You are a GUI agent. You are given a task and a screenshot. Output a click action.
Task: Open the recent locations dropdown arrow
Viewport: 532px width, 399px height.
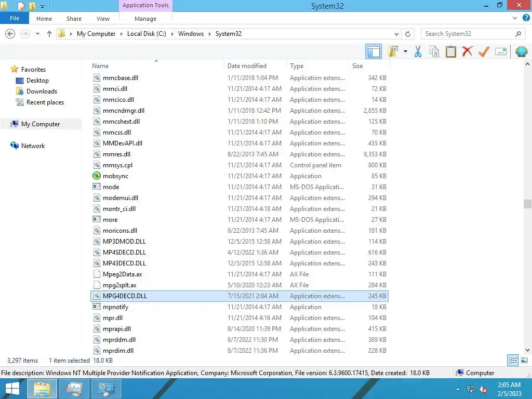tap(37, 34)
